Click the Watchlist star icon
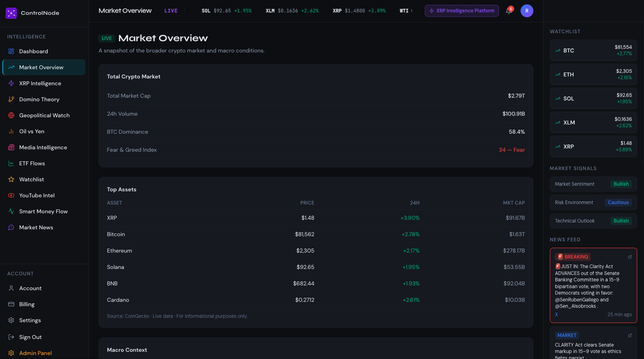Screen dimensions: 644x359 (11, 179)
